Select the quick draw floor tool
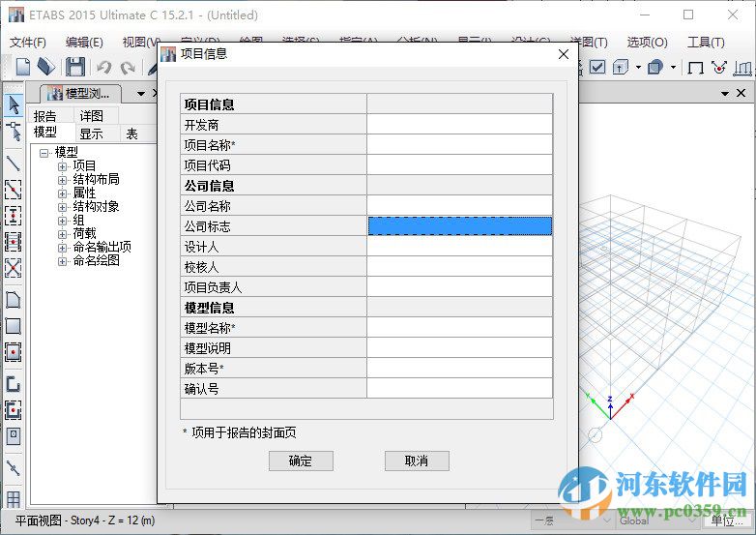The image size is (756, 535). click(x=14, y=352)
